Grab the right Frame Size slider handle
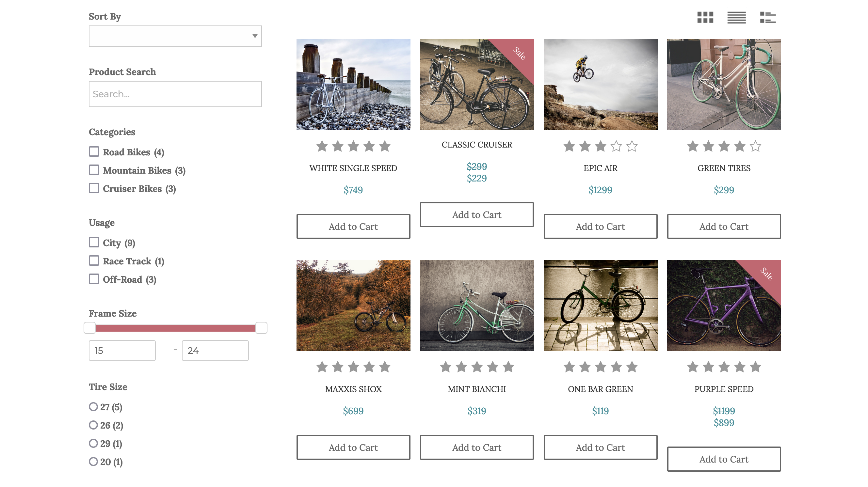Screen dimensions: 868x487 261,328
